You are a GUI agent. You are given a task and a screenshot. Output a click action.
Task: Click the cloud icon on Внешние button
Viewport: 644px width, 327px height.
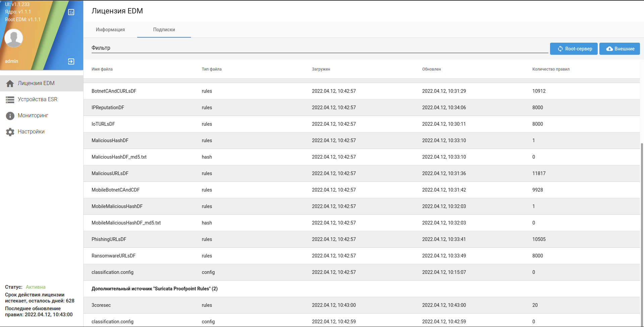(x=609, y=49)
